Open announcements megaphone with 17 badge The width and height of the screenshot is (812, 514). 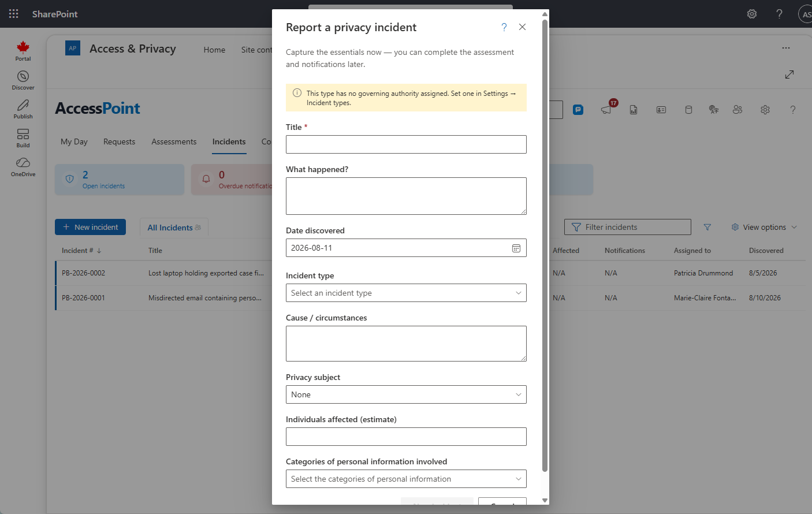tap(607, 109)
